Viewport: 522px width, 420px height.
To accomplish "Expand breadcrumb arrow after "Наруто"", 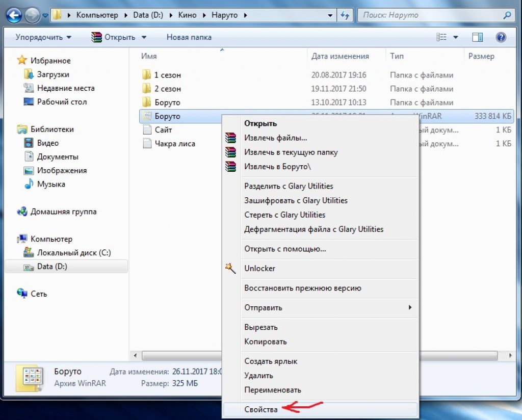I will click(245, 15).
